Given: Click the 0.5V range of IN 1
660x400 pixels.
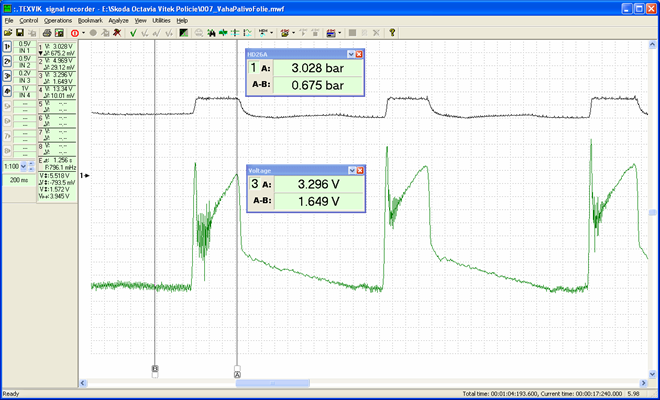Looking at the screenshot, I should click(x=25, y=44).
